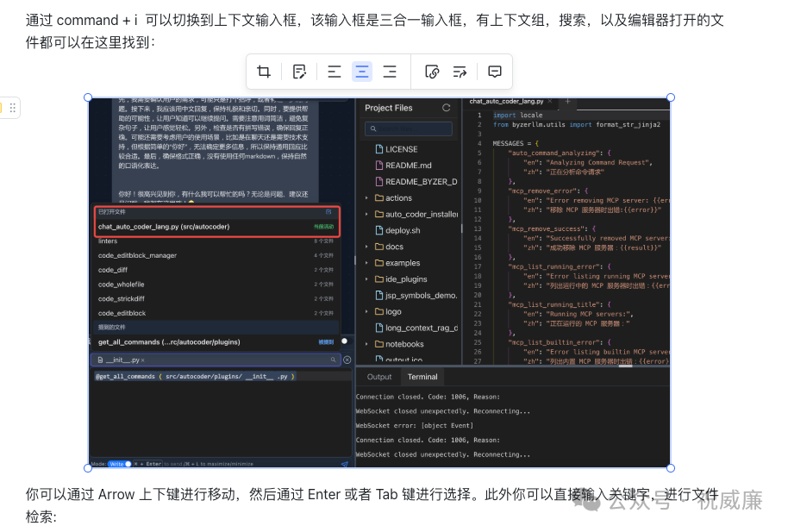Click the Project Files search field
The height and width of the screenshot is (532, 788).
pos(409,128)
